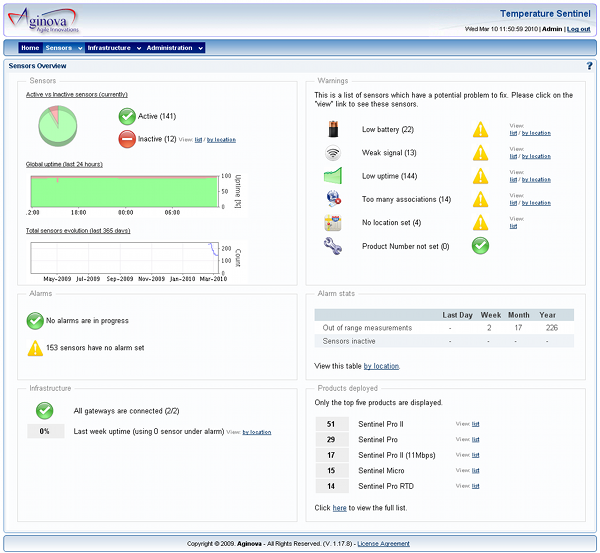Viewport: 600px width, 553px height.
Task: Click 'here' to view full product list
Action: (339, 507)
